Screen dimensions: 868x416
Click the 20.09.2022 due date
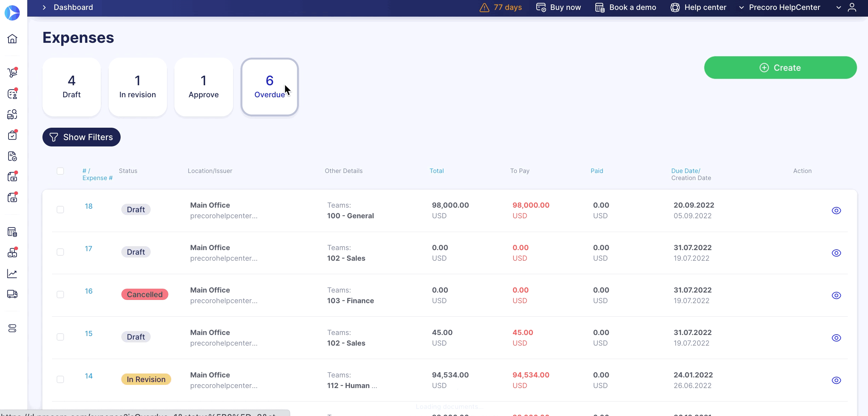tap(694, 205)
